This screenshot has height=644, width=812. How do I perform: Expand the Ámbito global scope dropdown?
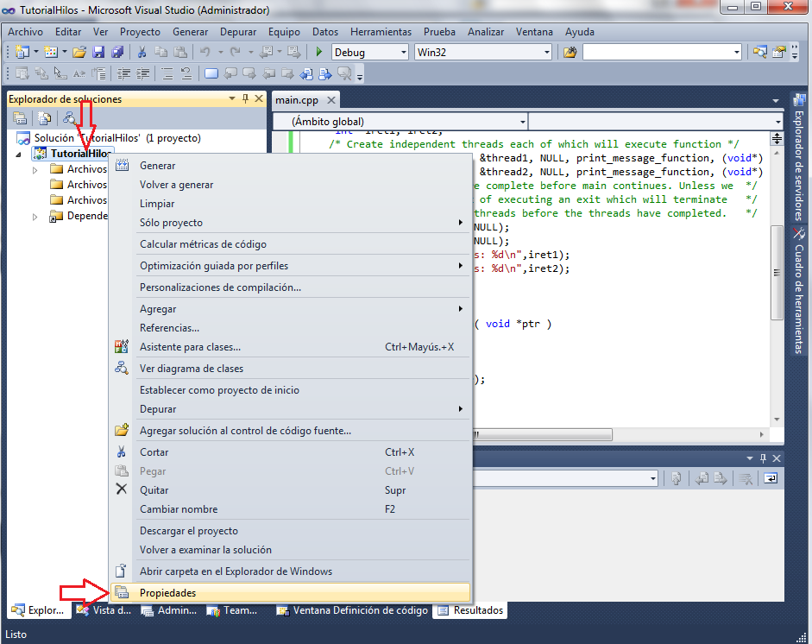pyautogui.click(x=521, y=122)
